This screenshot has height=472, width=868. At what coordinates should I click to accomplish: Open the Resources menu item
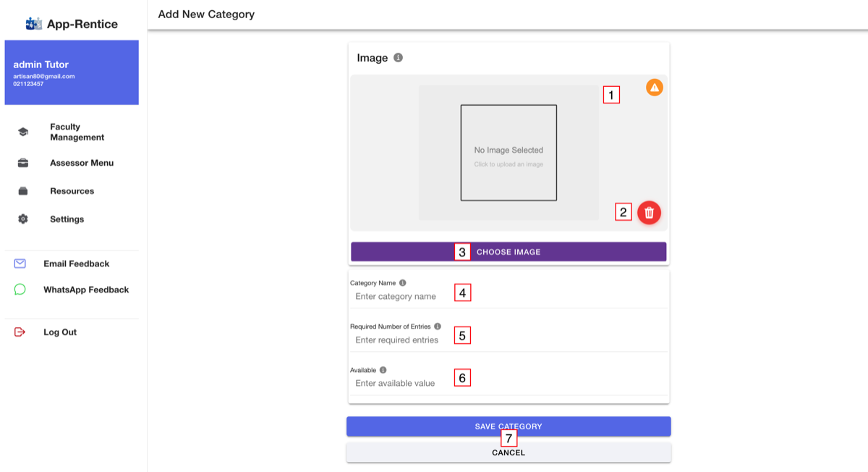[71, 191]
